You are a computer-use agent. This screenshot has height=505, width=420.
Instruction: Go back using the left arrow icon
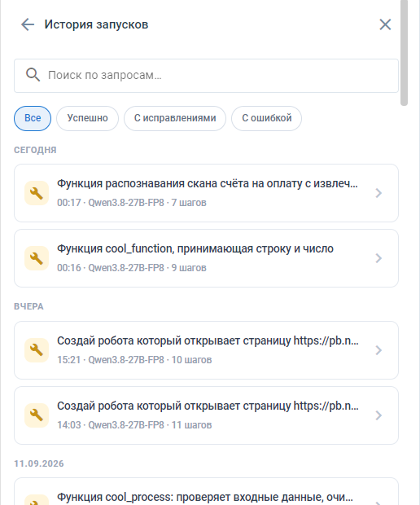(x=28, y=24)
